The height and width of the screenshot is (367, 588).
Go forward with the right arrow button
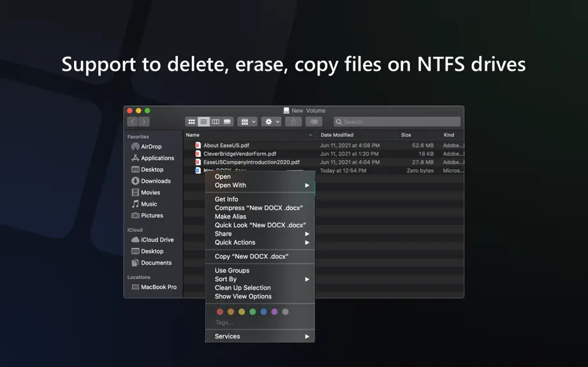[144, 121]
